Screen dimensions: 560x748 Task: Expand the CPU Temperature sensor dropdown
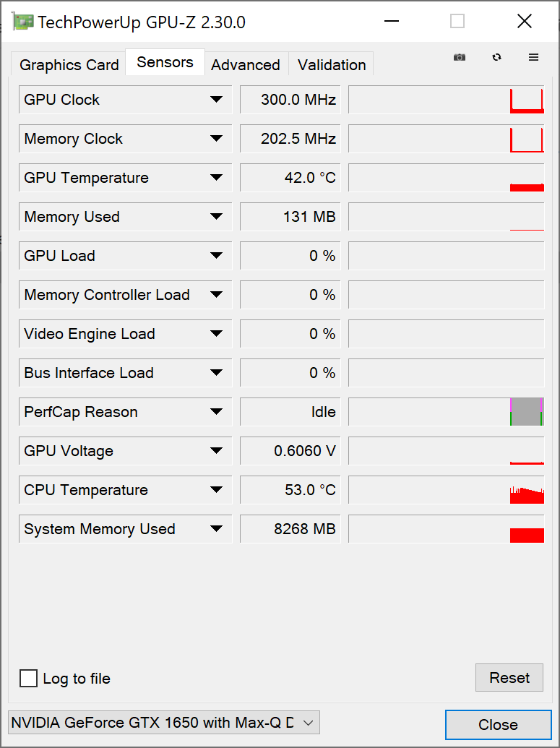216,490
